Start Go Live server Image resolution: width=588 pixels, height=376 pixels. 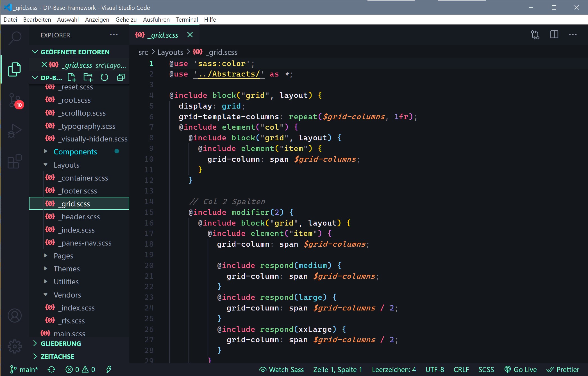point(521,370)
